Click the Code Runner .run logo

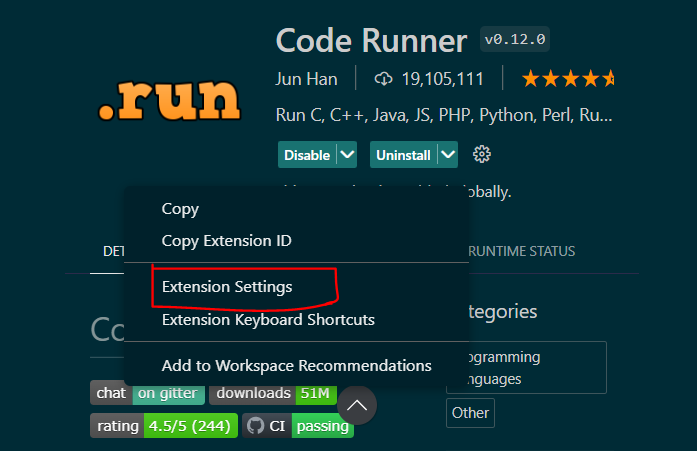pos(169,100)
